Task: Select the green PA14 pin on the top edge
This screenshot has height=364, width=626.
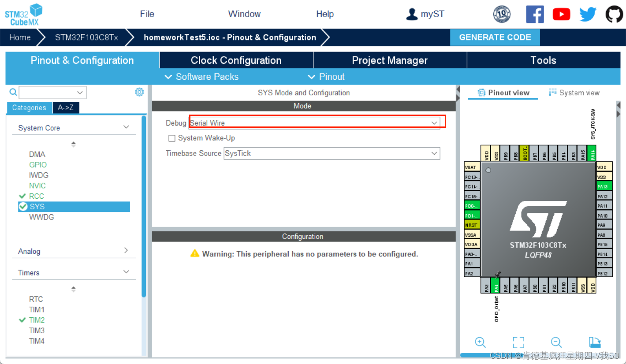Action: (x=592, y=153)
